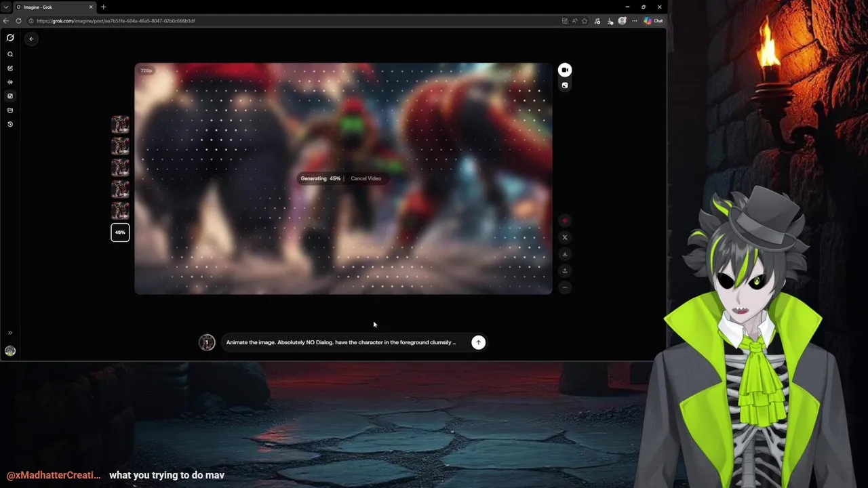Download the video with the download icon
The width and height of the screenshot is (868, 488).
point(565,254)
